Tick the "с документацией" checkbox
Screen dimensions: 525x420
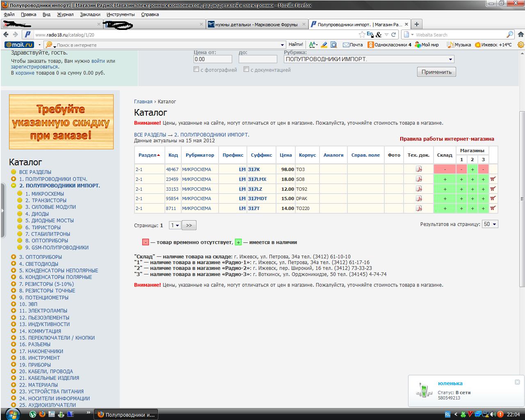pos(246,69)
